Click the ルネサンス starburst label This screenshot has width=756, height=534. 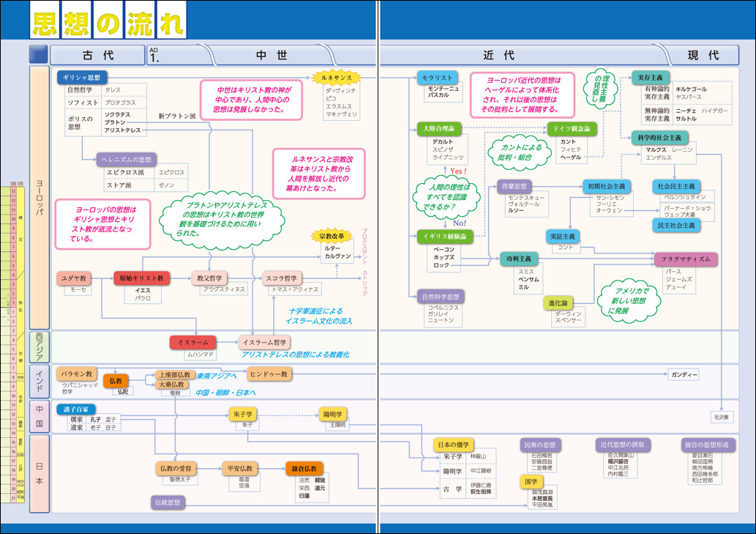(337, 77)
